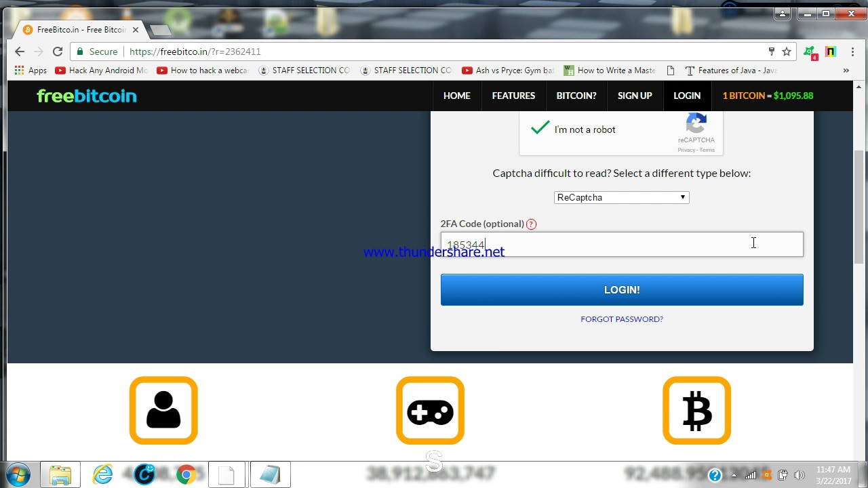Click the orange user profile icon
This screenshot has width=868, height=488.
click(x=163, y=411)
